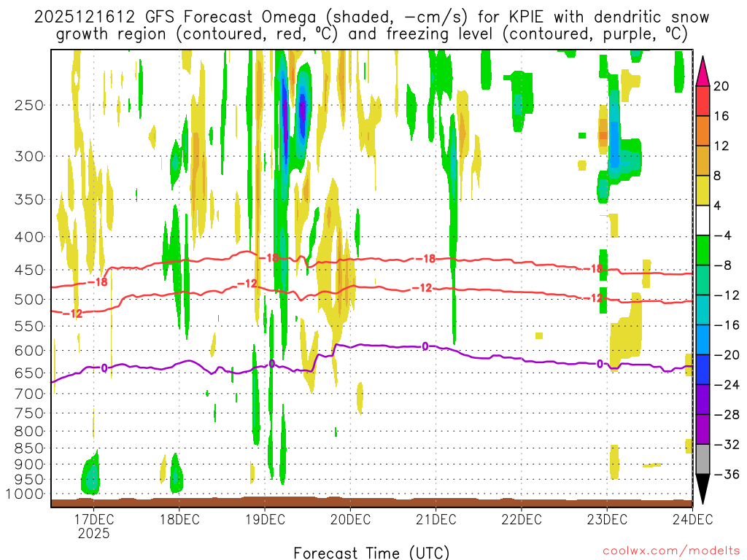
Task: Click the purple 0 freezing label near 23DEC
Action: (x=600, y=365)
